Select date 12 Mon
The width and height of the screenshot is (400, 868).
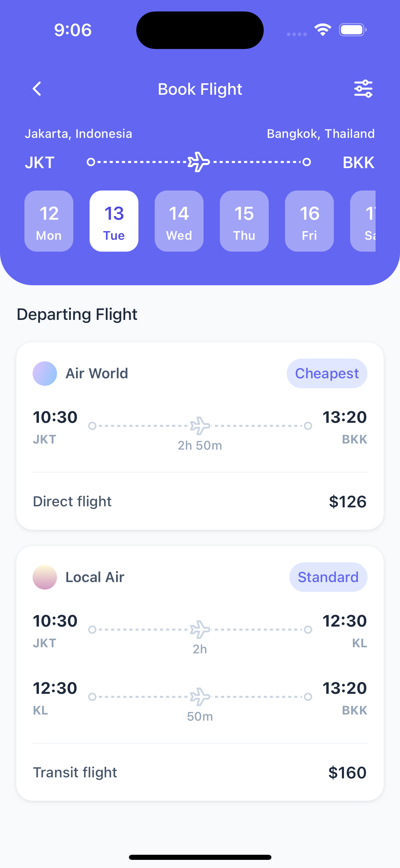pyautogui.click(x=49, y=221)
